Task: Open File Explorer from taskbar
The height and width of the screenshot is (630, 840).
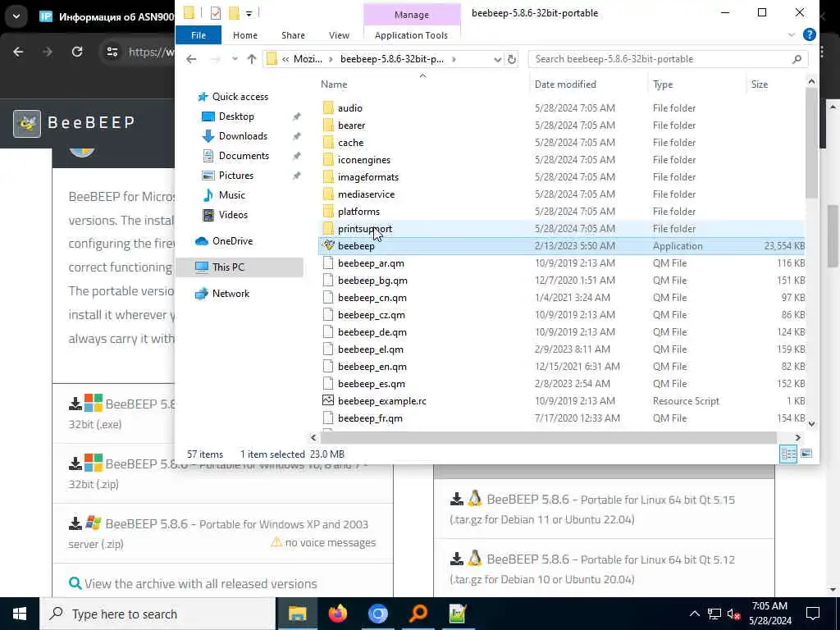Action: [297, 614]
